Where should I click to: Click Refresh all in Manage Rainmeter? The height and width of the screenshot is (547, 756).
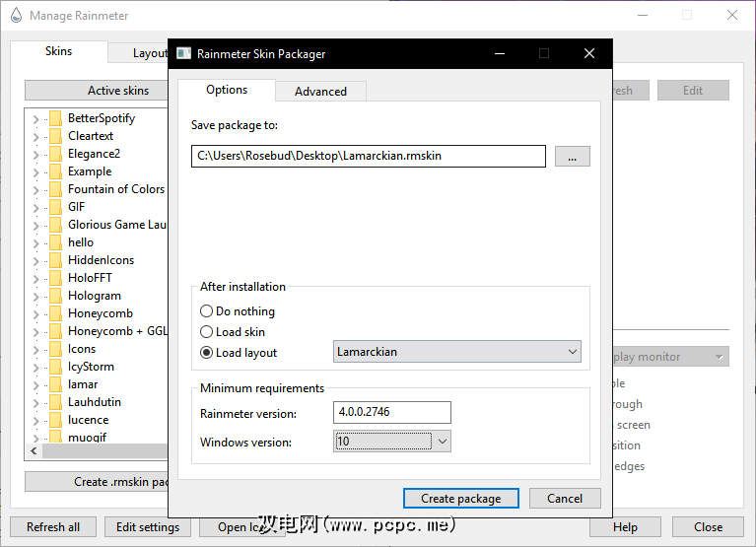[x=53, y=526]
